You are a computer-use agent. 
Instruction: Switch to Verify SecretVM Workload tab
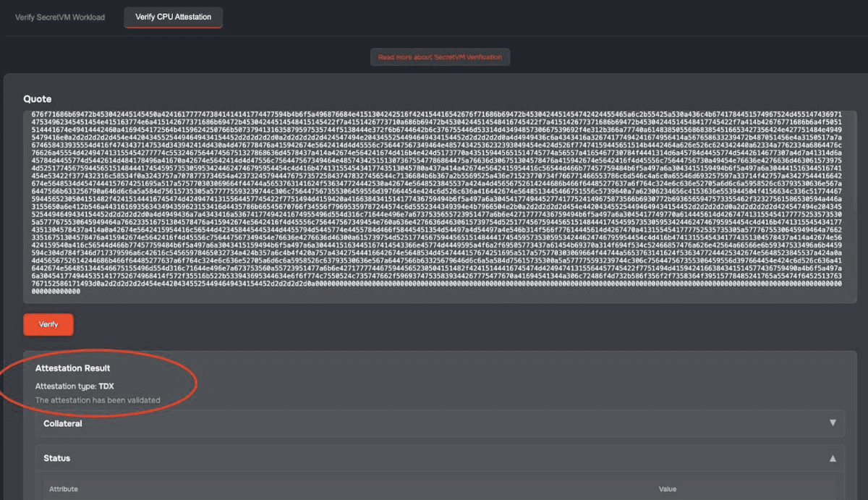coord(60,17)
